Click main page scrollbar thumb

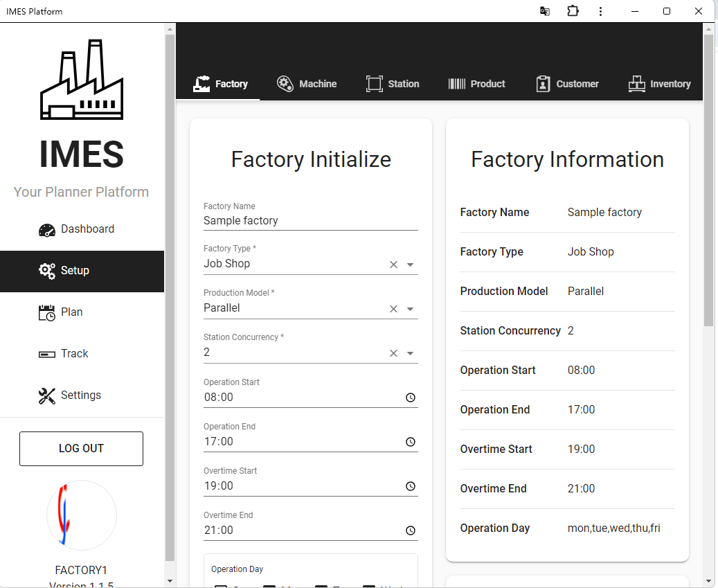(x=708, y=180)
